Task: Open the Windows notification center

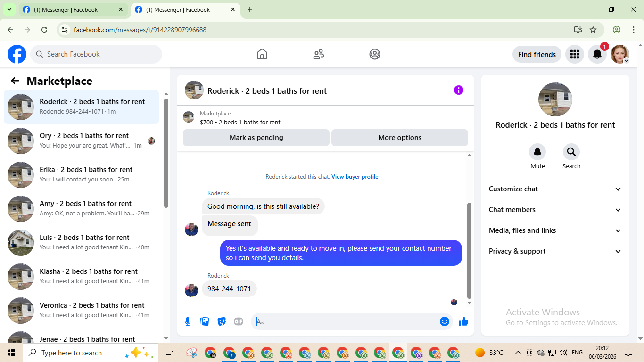Action: click(628, 353)
